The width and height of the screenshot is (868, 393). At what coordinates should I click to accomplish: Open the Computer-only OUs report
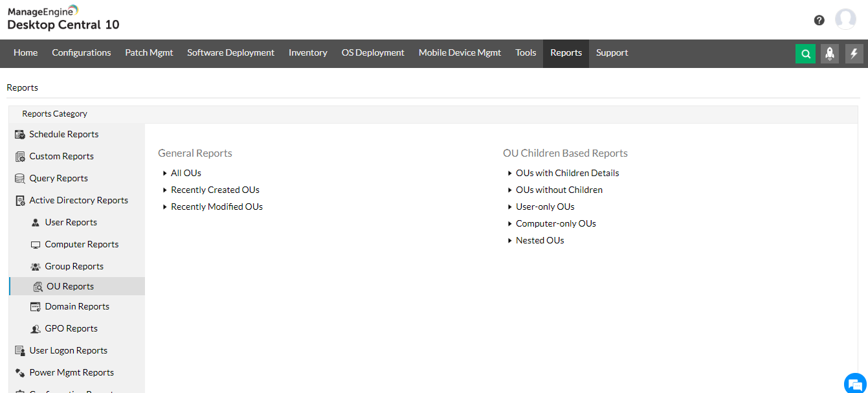pyautogui.click(x=556, y=223)
